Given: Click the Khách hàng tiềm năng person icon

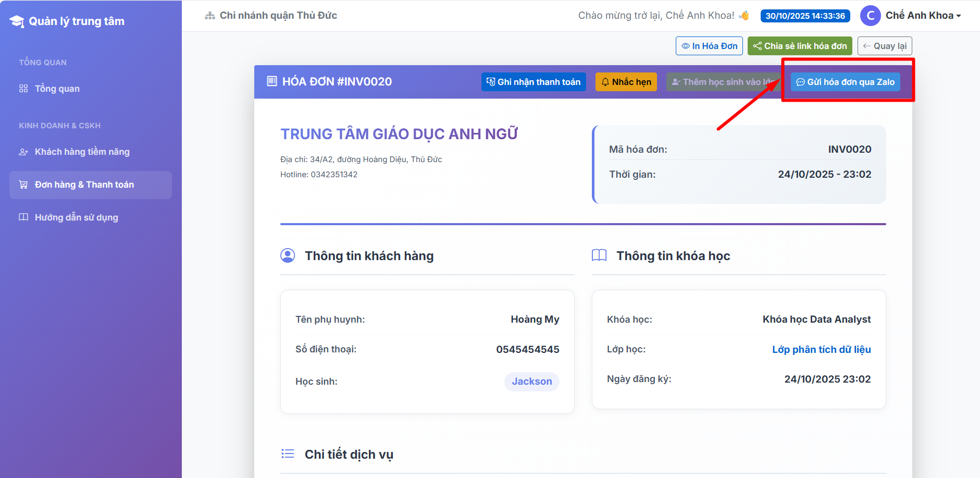Looking at the screenshot, I should (23, 152).
